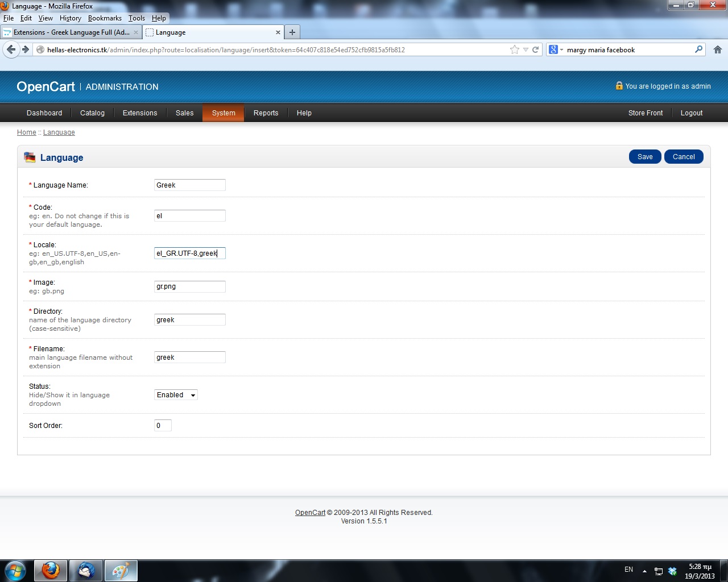Show hidden tray icons arrow
728x582 pixels.
[644, 571]
